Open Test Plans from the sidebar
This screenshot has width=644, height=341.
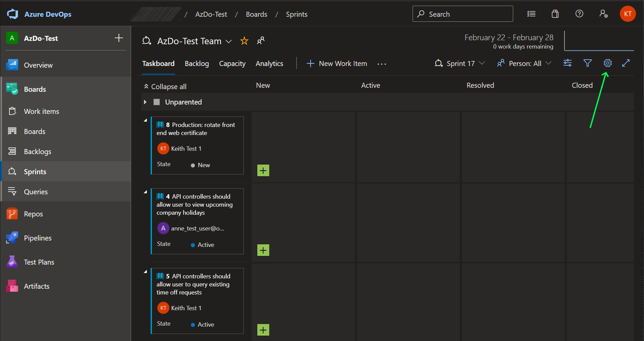39,262
